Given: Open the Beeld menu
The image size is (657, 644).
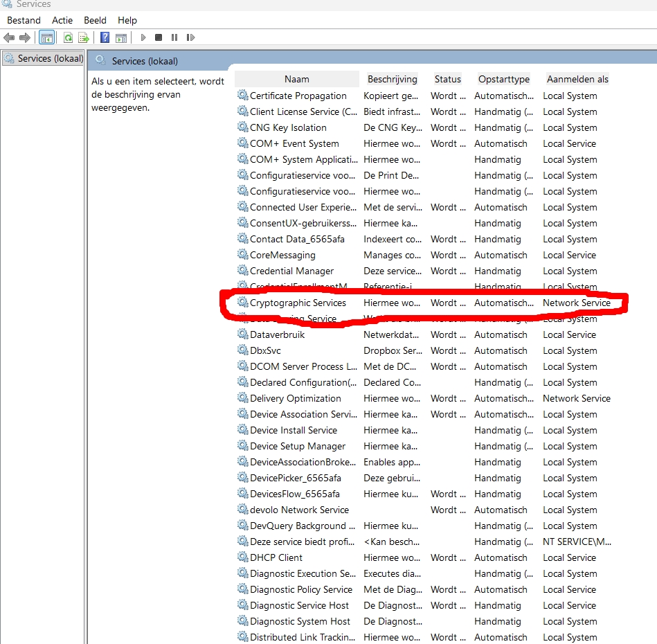Looking at the screenshot, I should [95, 20].
